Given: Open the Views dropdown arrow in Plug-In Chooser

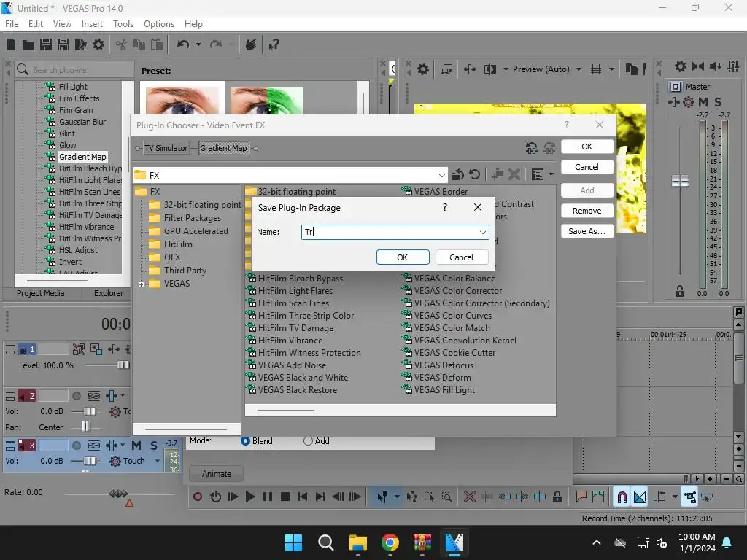Looking at the screenshot, I should click(551, 175).
